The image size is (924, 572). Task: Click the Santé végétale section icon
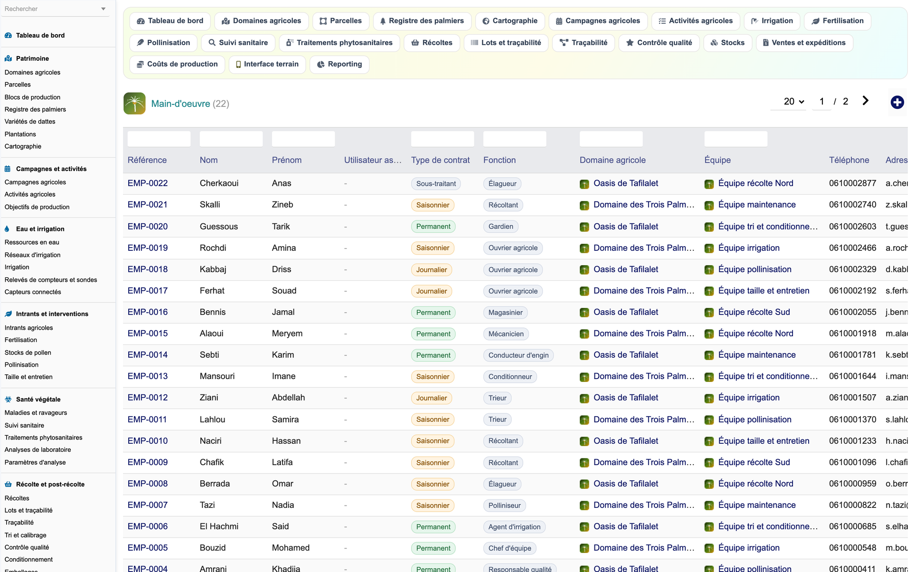point(8,399)
